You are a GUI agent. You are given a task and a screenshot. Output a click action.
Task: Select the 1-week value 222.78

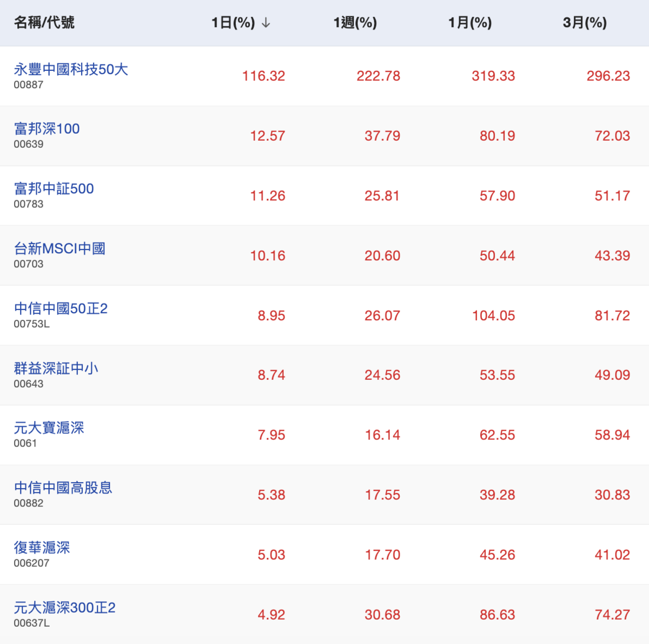(x=379, y=76)
